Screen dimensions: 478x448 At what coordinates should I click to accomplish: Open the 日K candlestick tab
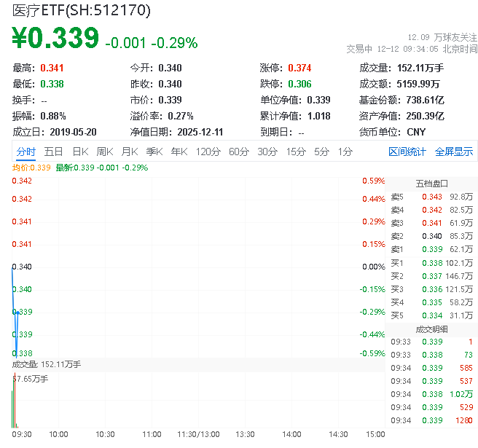pyautogui.click(x=80, y=152)
